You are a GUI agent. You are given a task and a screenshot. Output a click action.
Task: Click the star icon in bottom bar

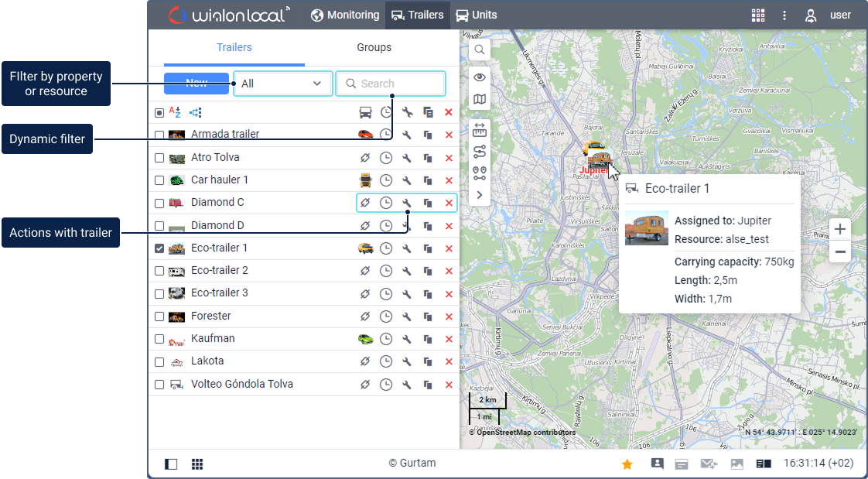point(627,464)
